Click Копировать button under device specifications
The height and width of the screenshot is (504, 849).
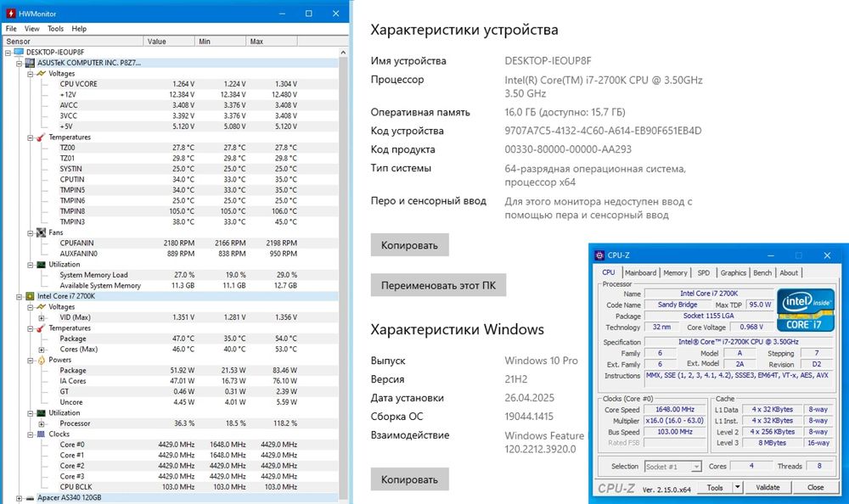[x=409, y=245]
